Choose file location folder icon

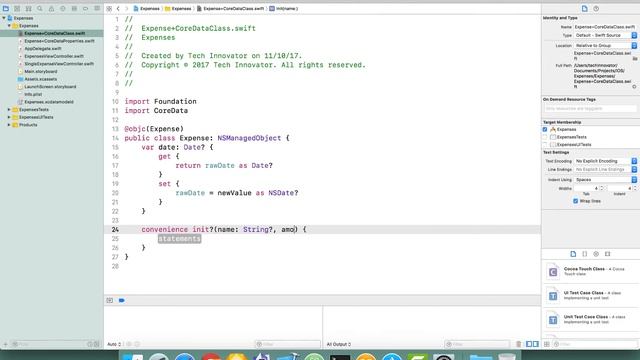pyautogui.click(x=635, y=59)
